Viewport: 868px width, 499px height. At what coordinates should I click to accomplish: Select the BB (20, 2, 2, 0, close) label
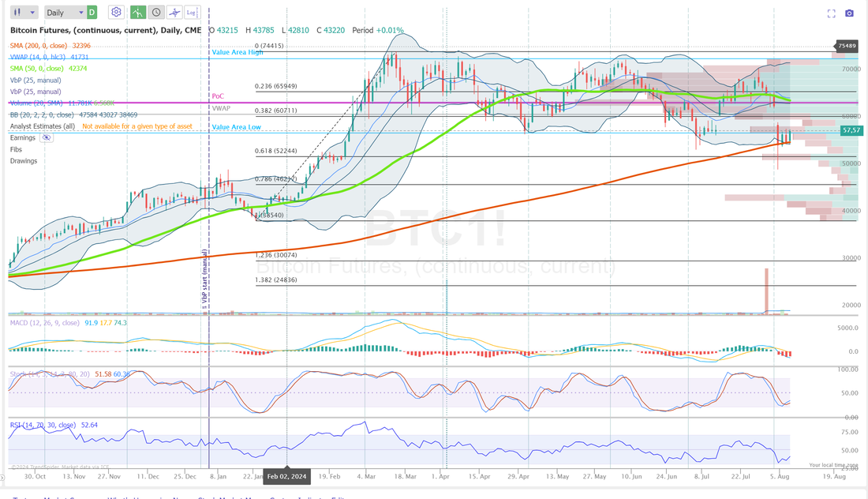pyautogui.click(x=42, y=115)
